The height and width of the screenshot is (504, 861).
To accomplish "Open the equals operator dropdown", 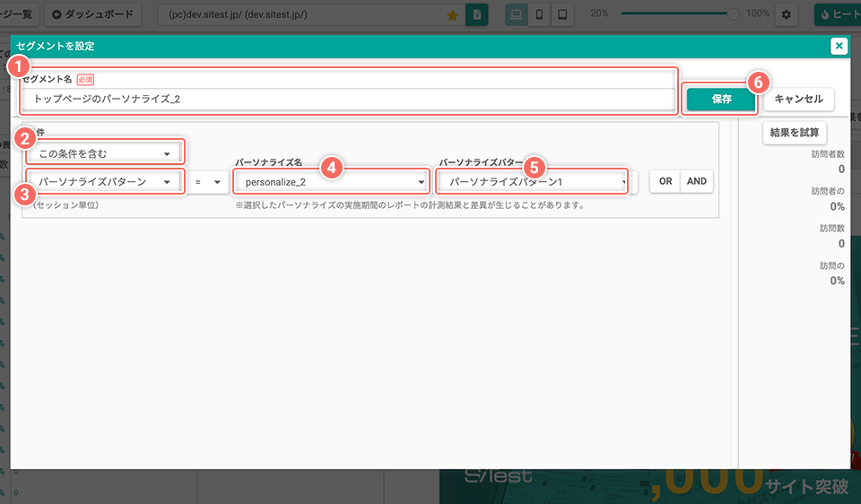I will 208,182.
